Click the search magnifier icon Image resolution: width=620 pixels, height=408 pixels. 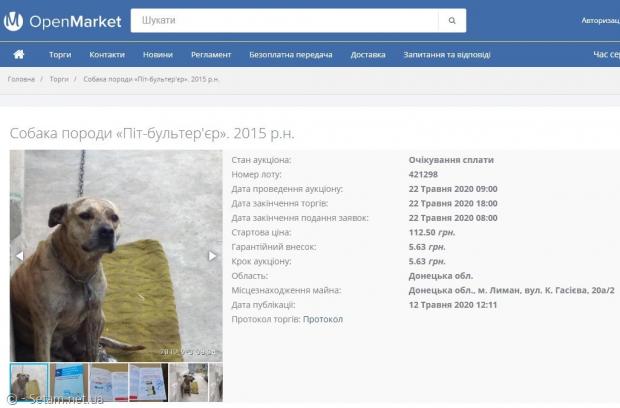pos(452,21)
